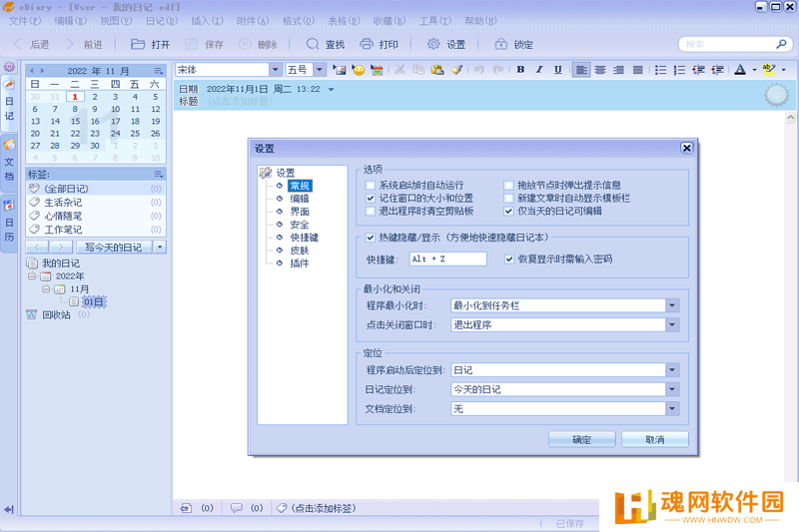Click 写今天的日记 button

point(114,247)
